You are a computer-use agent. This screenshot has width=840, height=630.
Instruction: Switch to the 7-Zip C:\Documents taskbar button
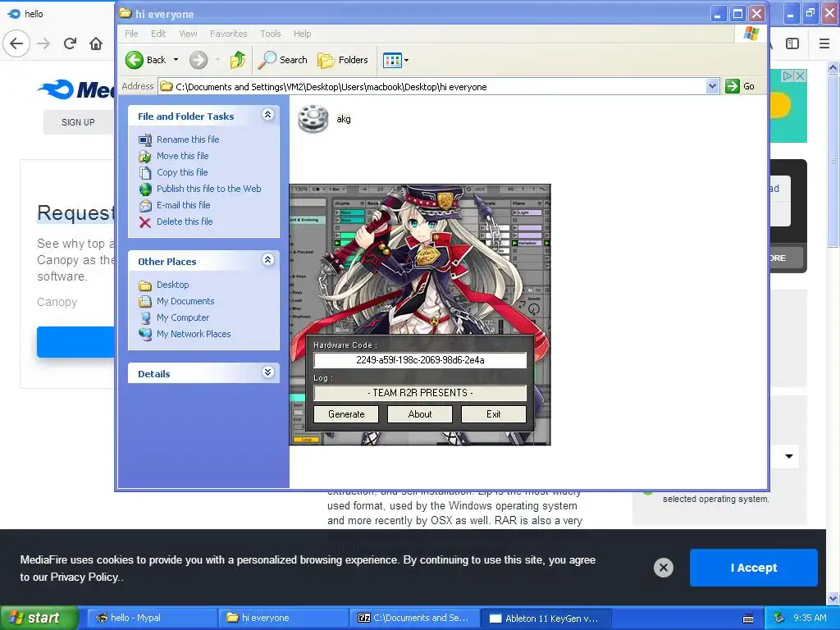point(414,619)
